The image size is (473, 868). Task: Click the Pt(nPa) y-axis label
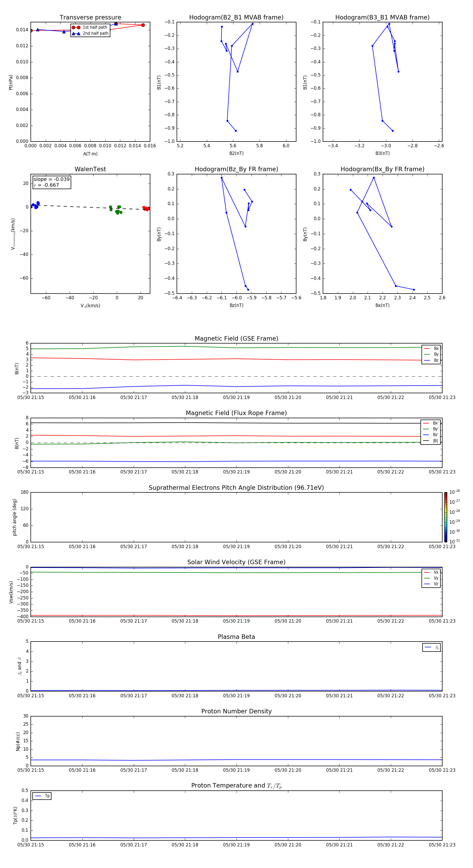tap(11, 82)
